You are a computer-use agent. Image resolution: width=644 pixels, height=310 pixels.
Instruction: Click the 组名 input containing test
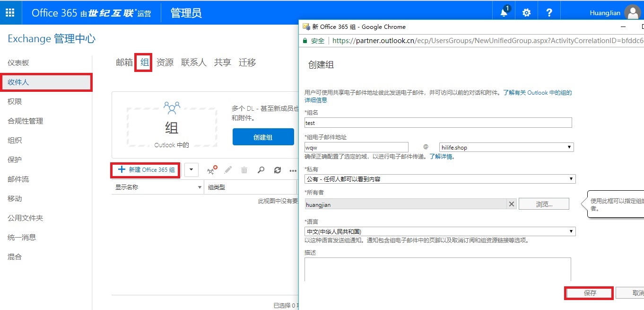click(438, 123)
